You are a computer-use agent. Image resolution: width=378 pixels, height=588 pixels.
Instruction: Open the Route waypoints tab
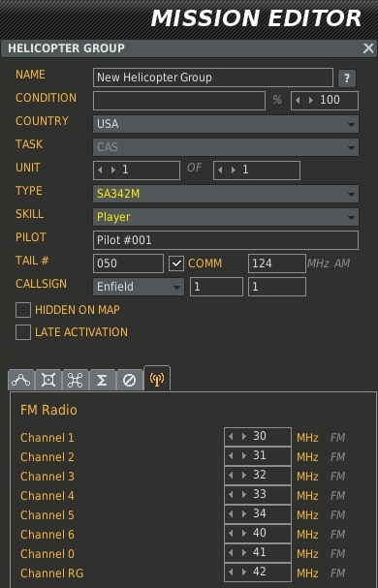point(21,380)
